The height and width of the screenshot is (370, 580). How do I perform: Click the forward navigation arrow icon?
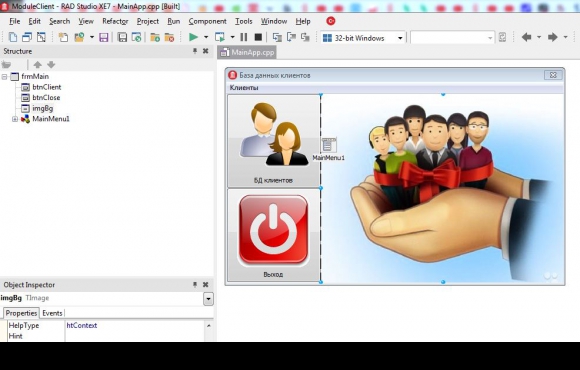(553, 37)
